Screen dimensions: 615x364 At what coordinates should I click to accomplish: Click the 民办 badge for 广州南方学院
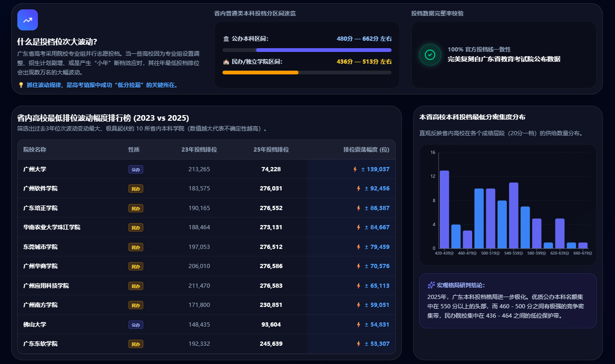pyautogui.click(x=136, y=305)
